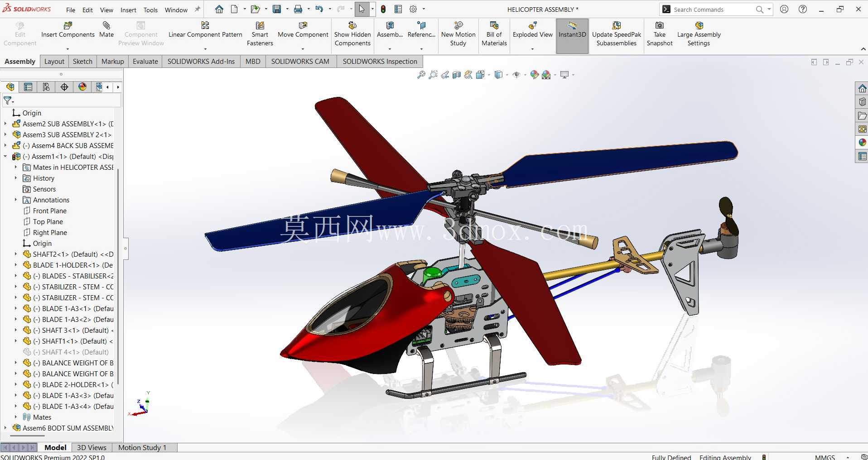The height and width of the screenshot is (460, 868).
Task: Expand Assem2 SUB ASSEMBLY node
Action: [5, 124]
